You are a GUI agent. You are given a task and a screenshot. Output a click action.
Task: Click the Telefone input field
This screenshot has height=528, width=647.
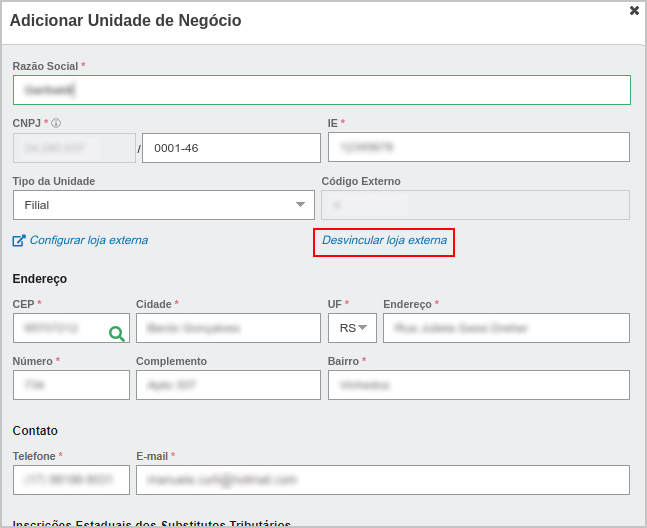71,480
